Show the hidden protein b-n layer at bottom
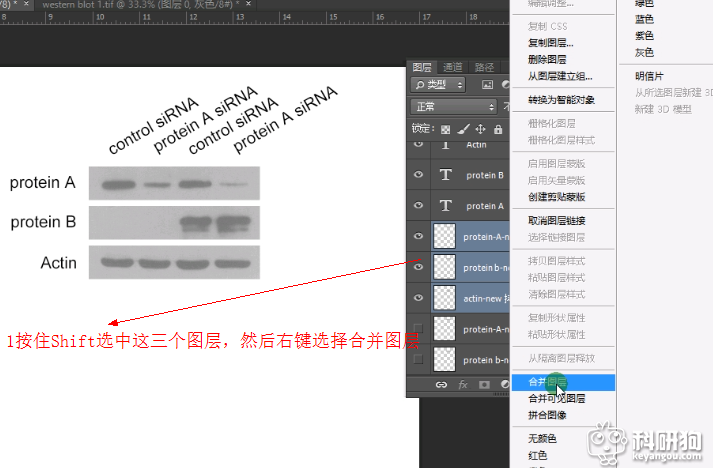 [x=419, y=359]
